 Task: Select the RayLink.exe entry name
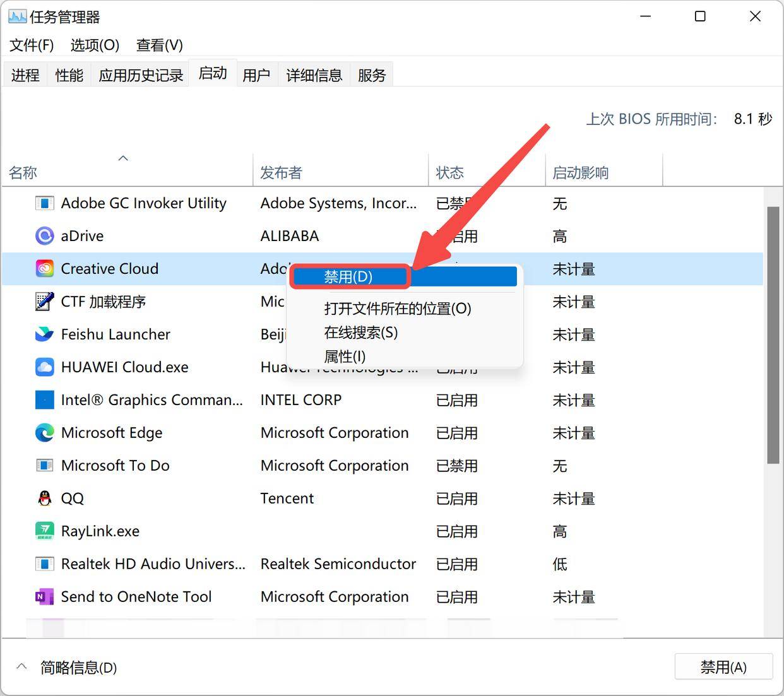[x=100, y=531]
